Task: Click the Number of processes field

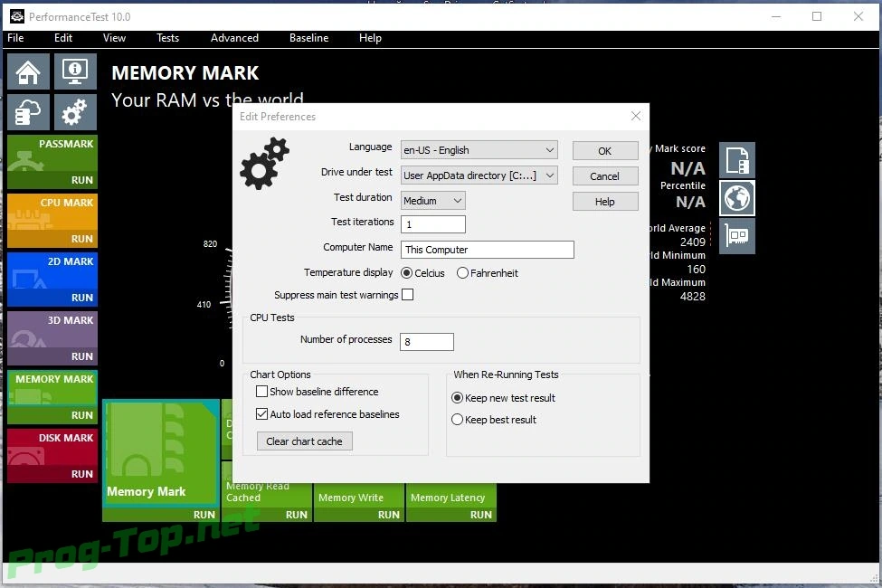Action: pos(427,342)
